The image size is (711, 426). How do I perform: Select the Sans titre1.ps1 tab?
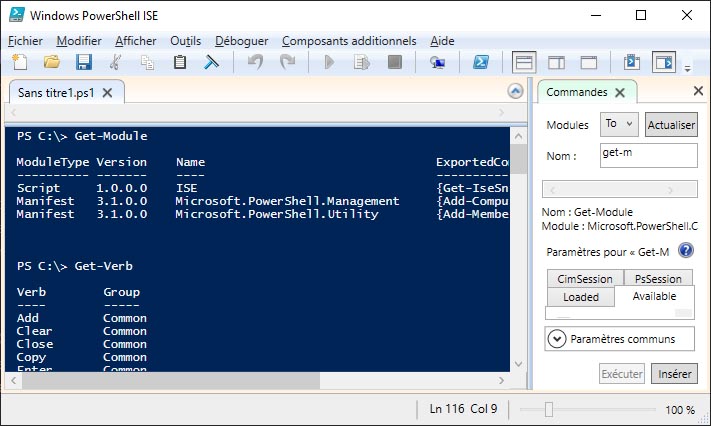(x=56, y=93)
